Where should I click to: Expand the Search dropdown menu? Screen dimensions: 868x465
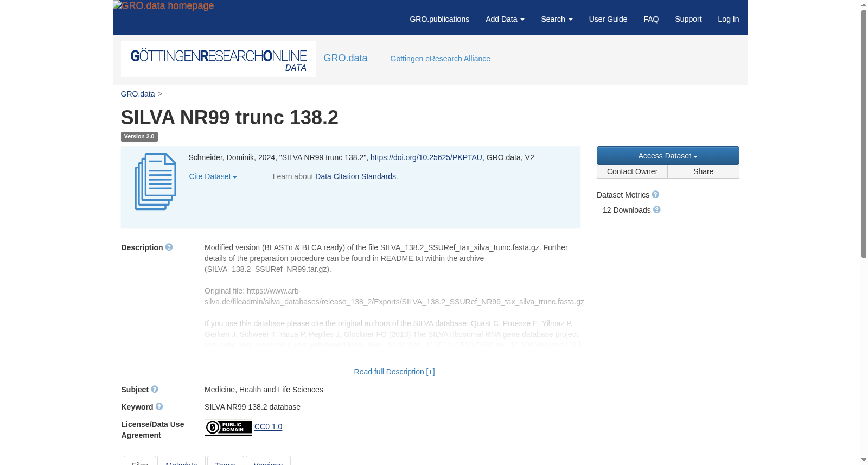[x=557, y=19]
